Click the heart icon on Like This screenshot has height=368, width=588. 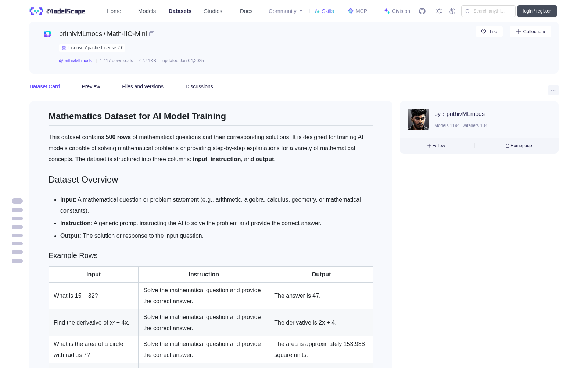coord(484,32)
